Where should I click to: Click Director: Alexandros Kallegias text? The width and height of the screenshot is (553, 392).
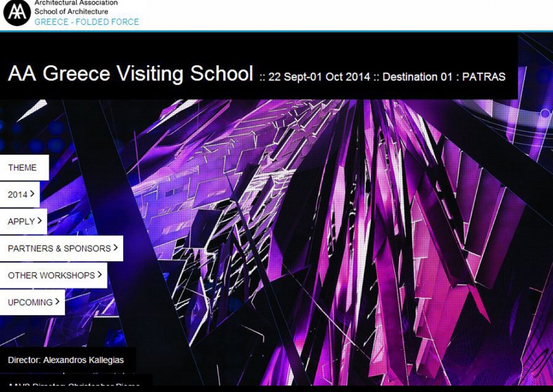click(x=65, y=360)
